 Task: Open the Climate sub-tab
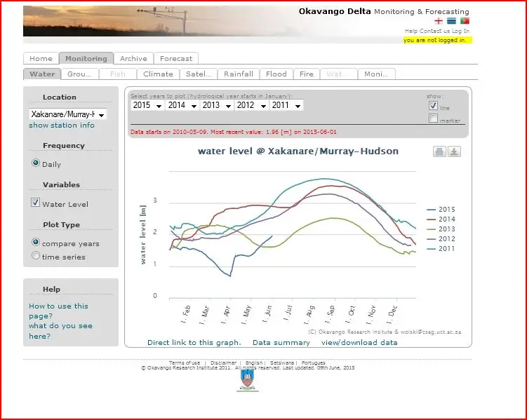click(x=158, y=74)
